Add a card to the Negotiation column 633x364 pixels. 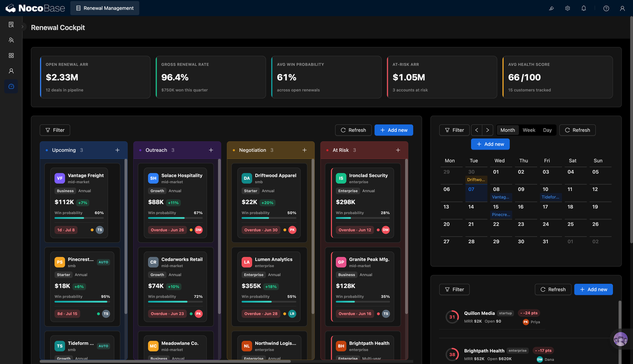pos(304,150)
